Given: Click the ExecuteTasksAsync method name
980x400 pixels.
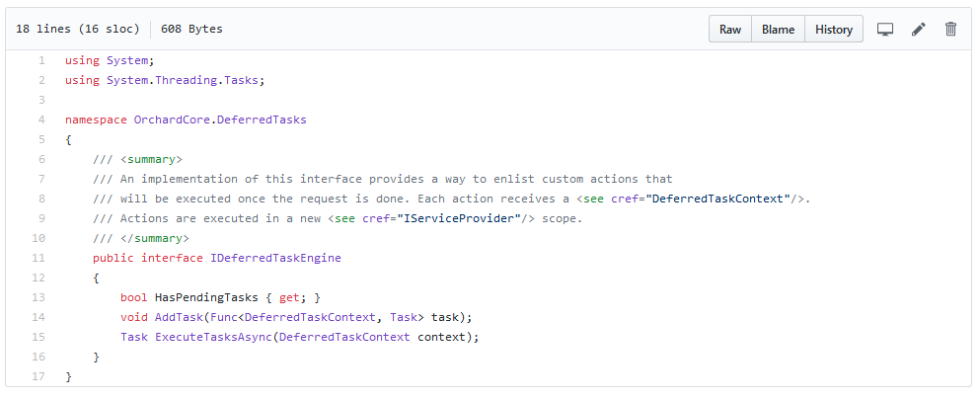Looking at the screenshot, I should [213, 337].
